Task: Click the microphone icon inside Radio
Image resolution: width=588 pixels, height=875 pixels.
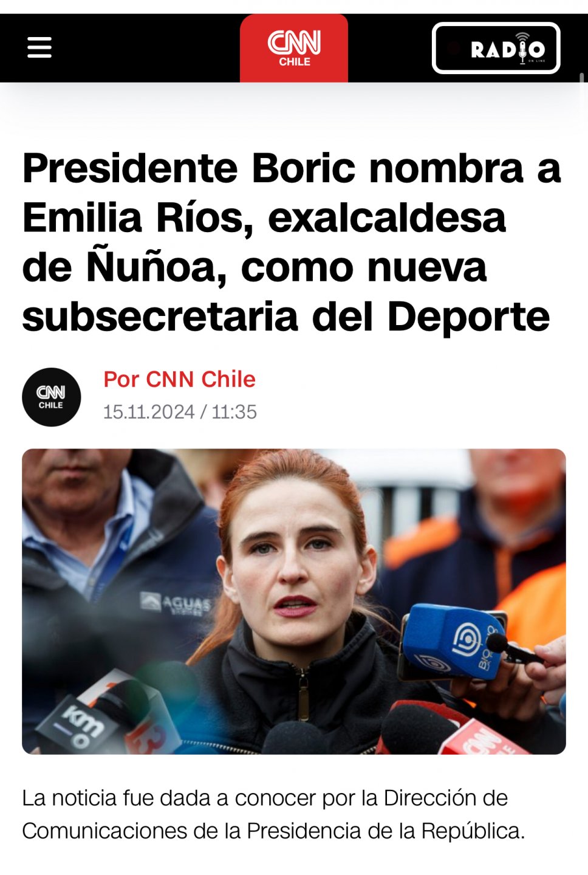Action: tap(522, 48)
